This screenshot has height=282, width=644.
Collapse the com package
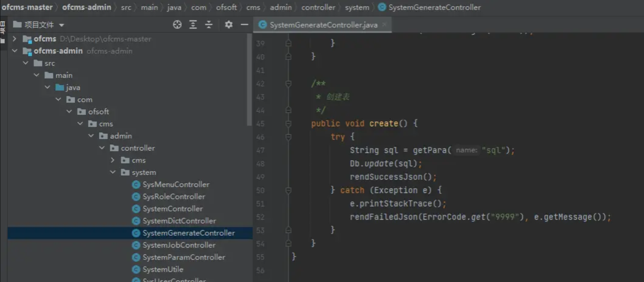[x=58, y=100]
